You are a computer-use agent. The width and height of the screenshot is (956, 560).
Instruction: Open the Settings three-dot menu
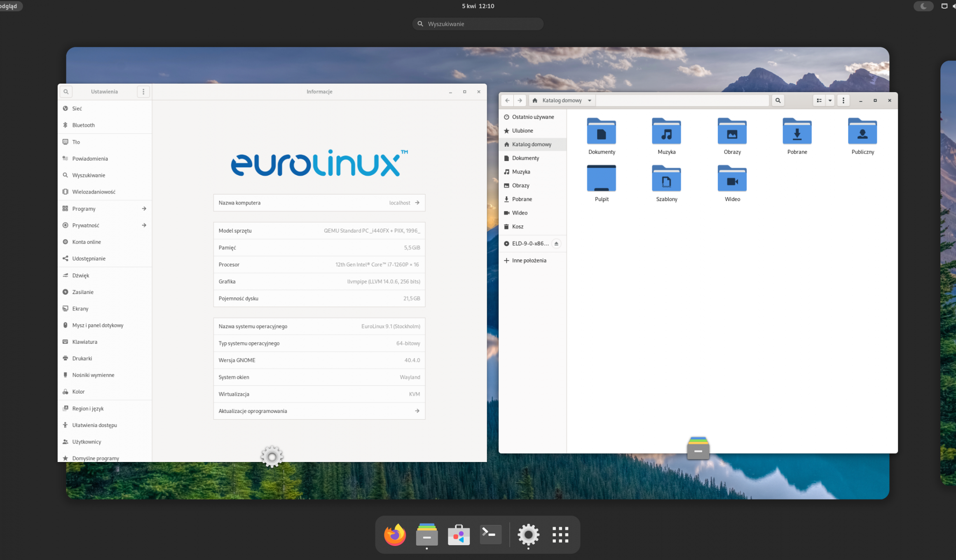coord(143,91)
